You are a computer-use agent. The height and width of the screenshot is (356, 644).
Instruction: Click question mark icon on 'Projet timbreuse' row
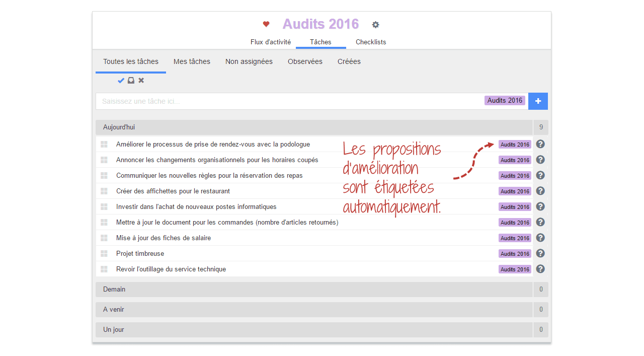point(540,253)
